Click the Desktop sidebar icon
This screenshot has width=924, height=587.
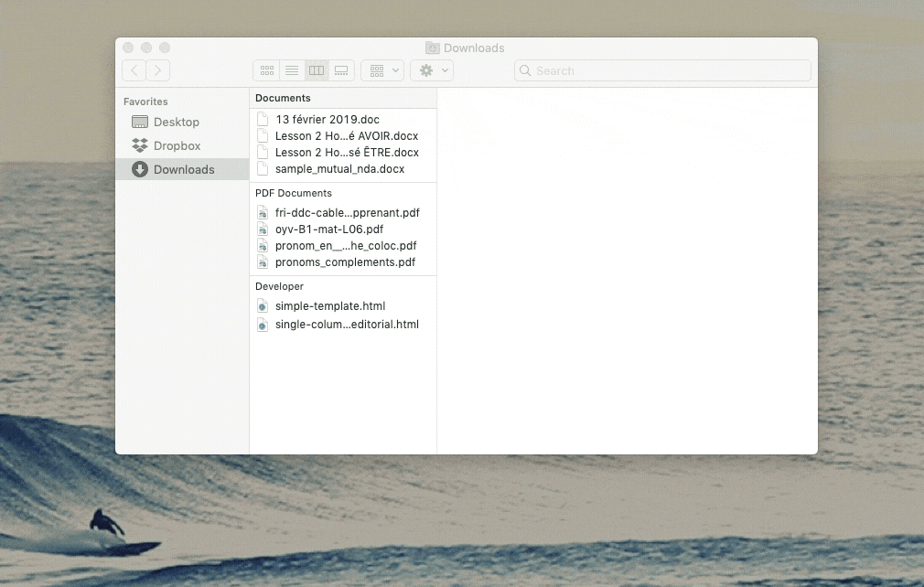coord(140,122)
